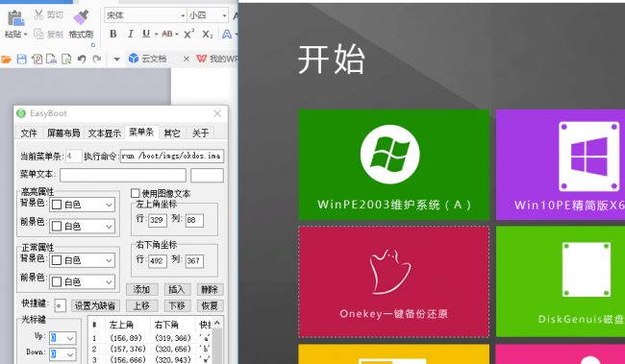The image size is (625, 364).
Task: Open highlight background color dropdown in EasyBoot
Action: [110, 205]
